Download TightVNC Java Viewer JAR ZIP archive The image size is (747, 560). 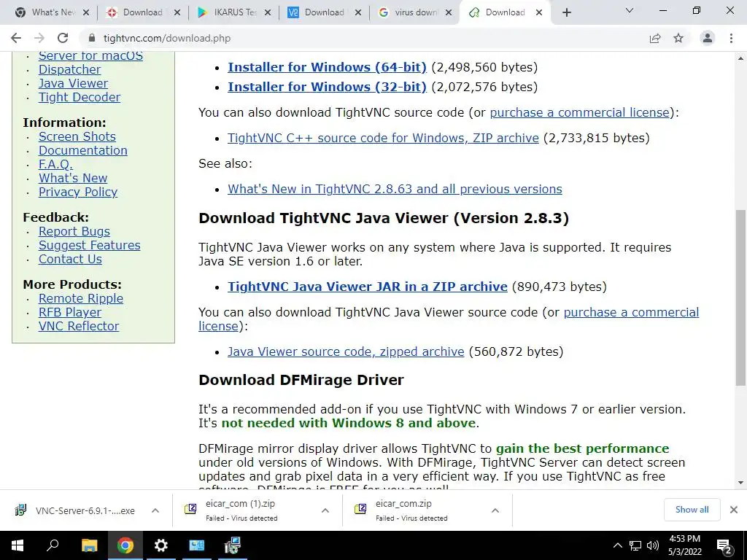[368, 287]
